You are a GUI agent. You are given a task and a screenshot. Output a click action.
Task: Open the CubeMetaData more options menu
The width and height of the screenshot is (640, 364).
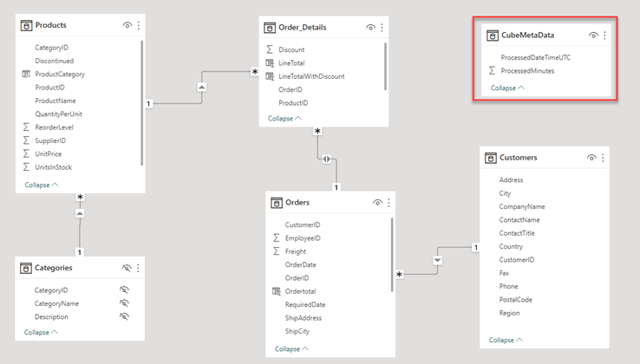tap(605, 36)
